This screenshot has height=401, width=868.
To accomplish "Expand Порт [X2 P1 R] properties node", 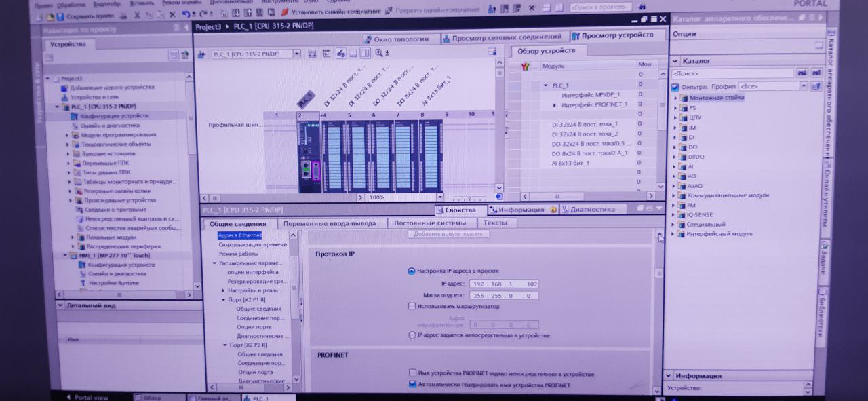I will point(224,299).
